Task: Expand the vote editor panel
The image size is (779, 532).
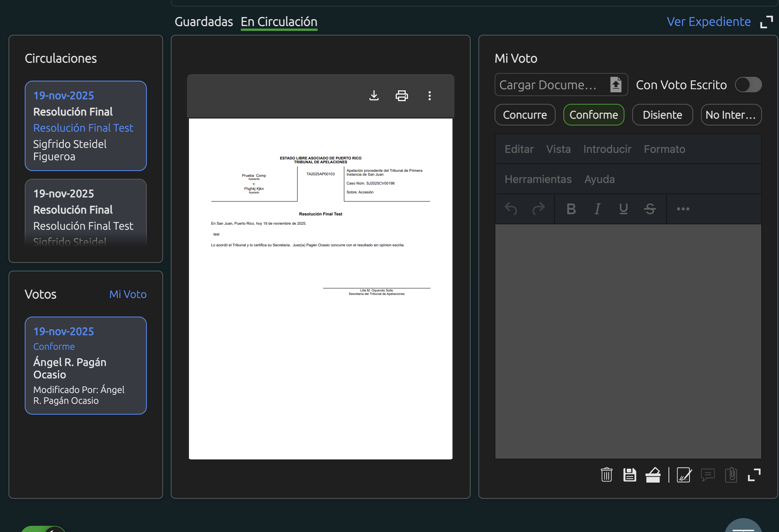Action: (754, 474)
